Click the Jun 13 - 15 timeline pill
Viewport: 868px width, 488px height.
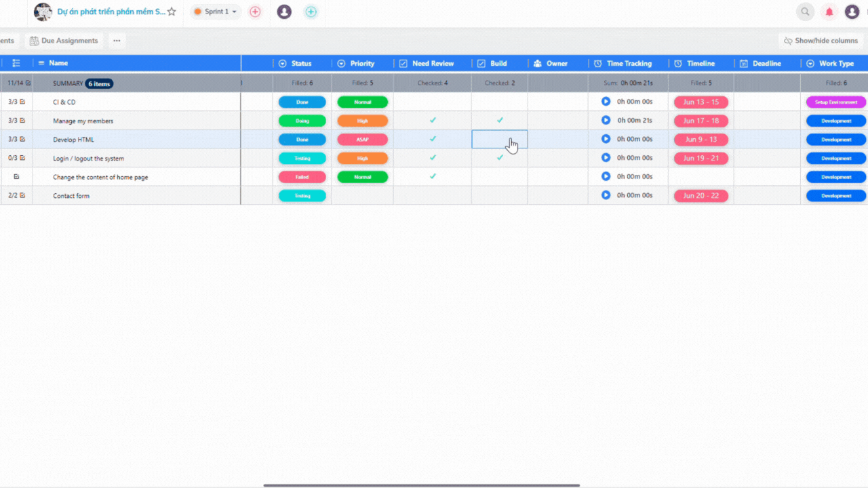(701, 102)
